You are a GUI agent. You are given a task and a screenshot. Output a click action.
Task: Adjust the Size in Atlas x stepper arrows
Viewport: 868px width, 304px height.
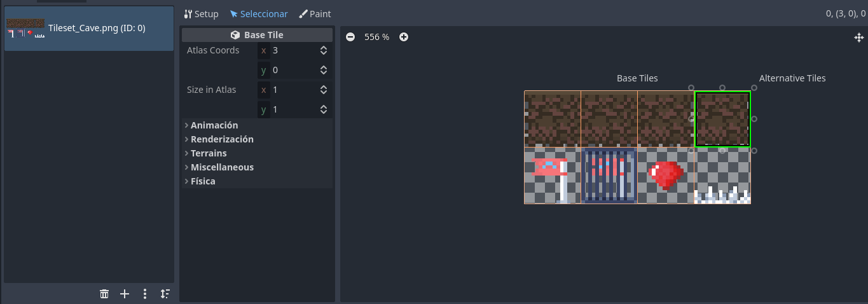pos(324,90)
